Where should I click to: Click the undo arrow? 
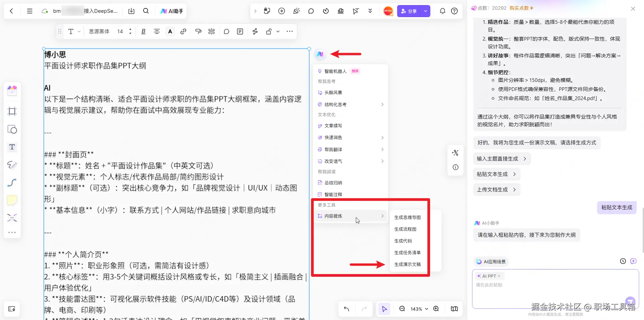click(x=346, y=309)
